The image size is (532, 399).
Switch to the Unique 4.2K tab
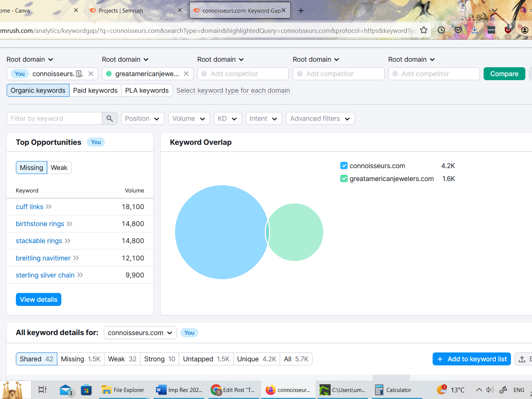click(257, 359)
